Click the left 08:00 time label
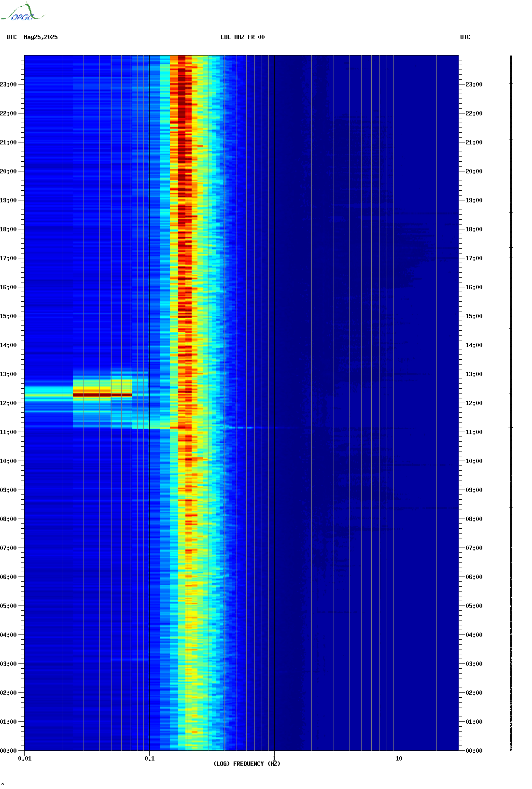 8,519
